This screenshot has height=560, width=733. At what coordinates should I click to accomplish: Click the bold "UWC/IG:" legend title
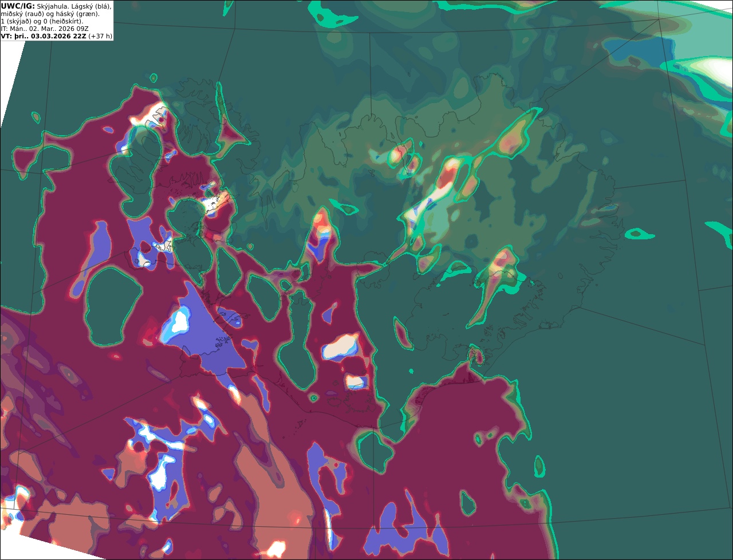18,6
